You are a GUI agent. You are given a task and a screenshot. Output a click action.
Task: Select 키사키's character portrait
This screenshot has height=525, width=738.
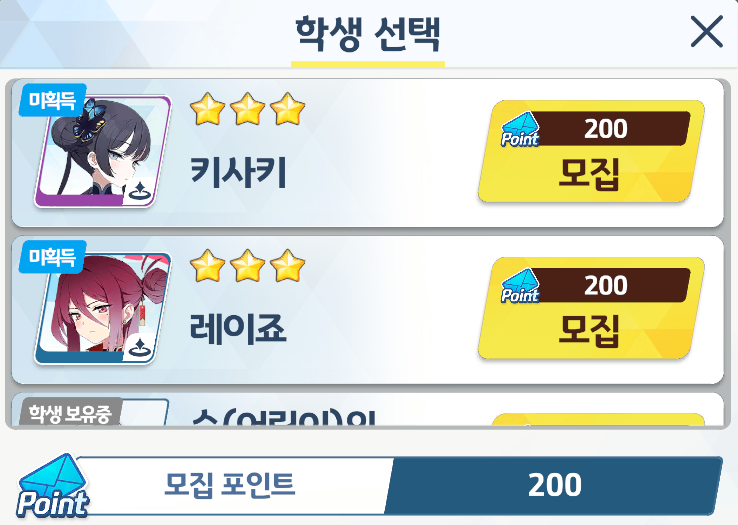(103, 152)
